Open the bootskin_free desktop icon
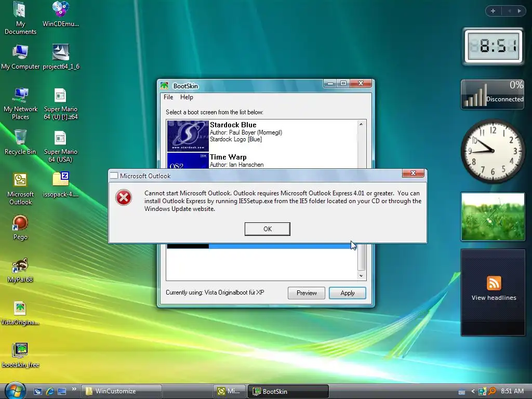The width and height of the screenshot is (532, 399). pyautogui.click(x=20, y=355)
